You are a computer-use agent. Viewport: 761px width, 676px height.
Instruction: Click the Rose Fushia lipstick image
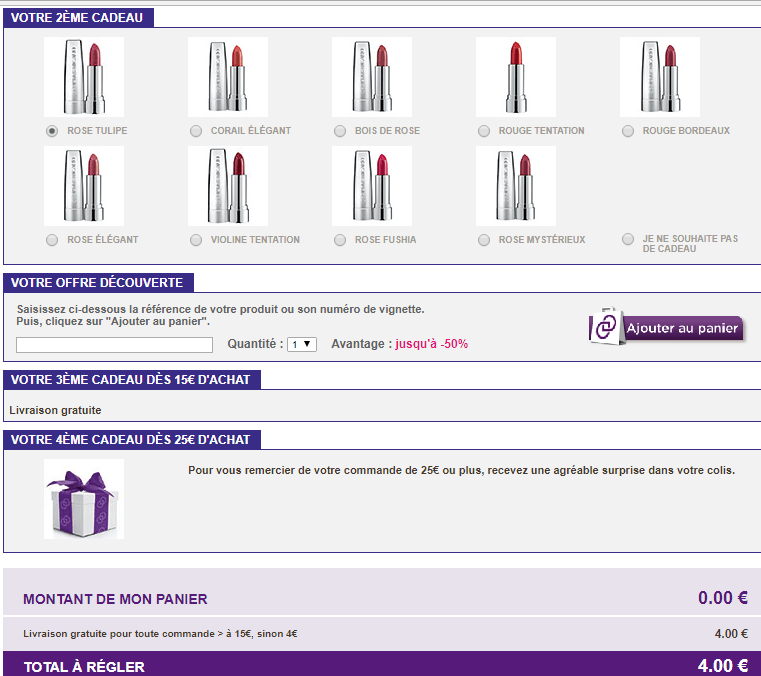(372, 186)
